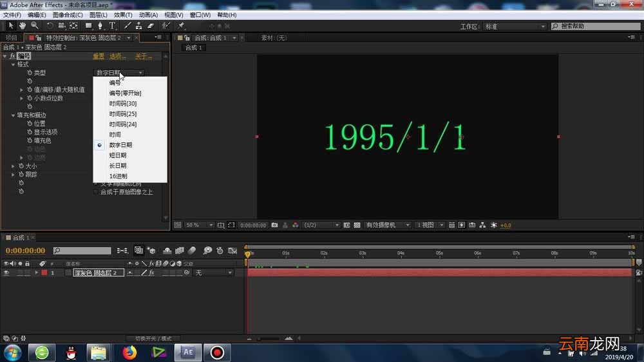Open the 效果(T) menu
The image size is (644, 362).
pos(123,15)
